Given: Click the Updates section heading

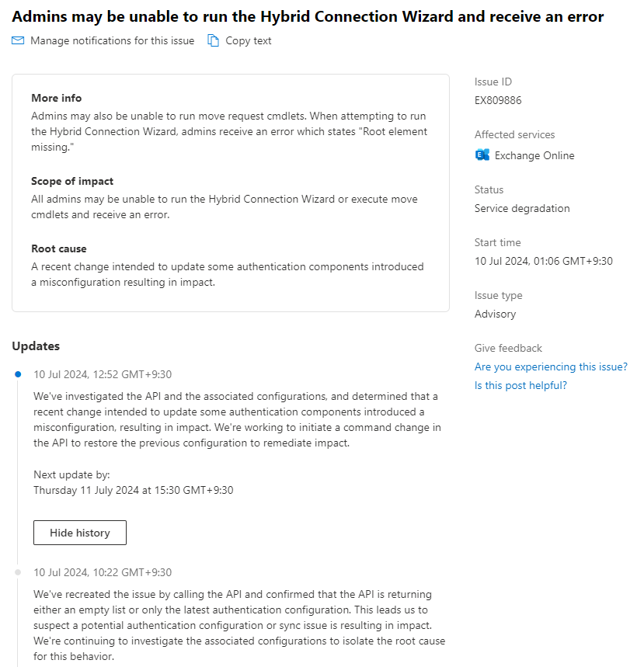Looking at the screenshot, I should (x=36, y=346).
